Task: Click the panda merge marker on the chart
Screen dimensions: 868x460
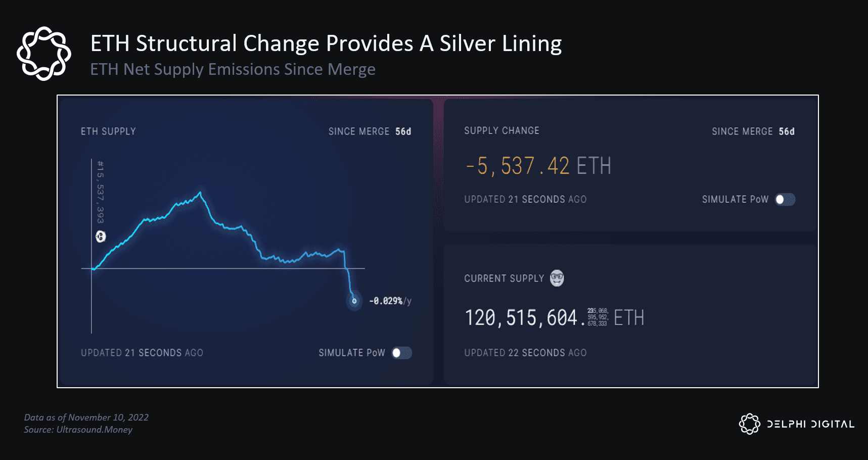Action: (101, 236)
